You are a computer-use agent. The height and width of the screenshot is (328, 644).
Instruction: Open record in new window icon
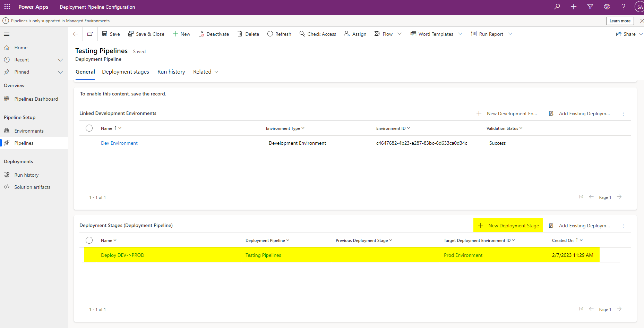click(90, 34)
